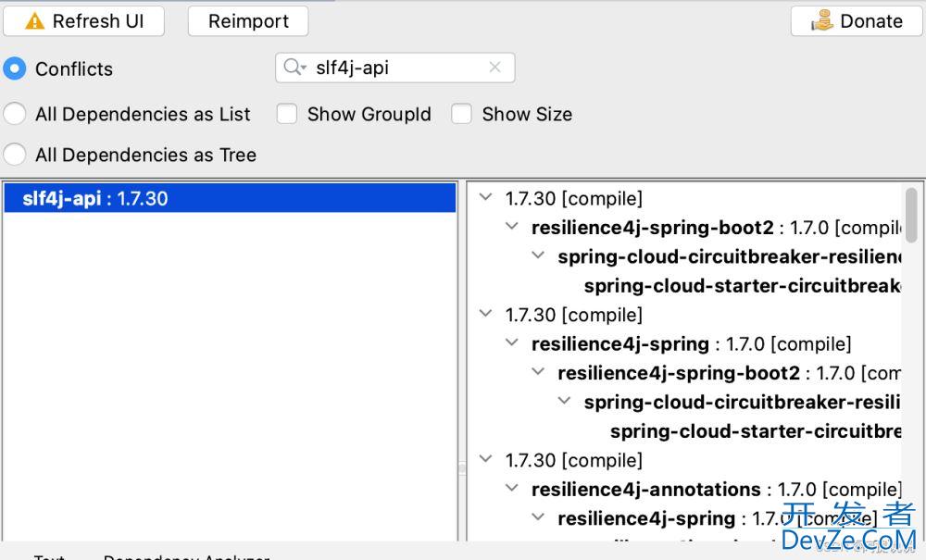Click the right tree's vertical scrollbar
The width and height of the screenshot is (926, 560).
click(x=912, y=216)
